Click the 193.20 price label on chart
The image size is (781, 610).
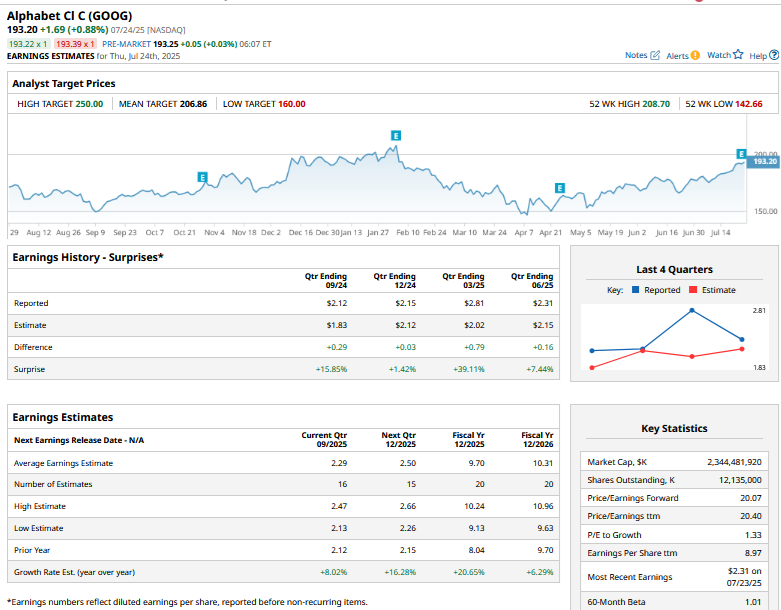tap(764, 162)
